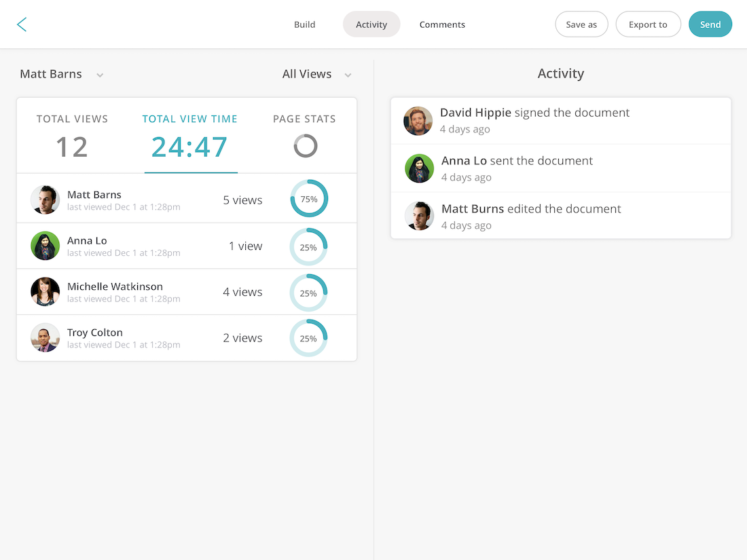Click the 25% progress ring for Anna Lo
This screenshot has height=560, width=747.
point(309,246)
